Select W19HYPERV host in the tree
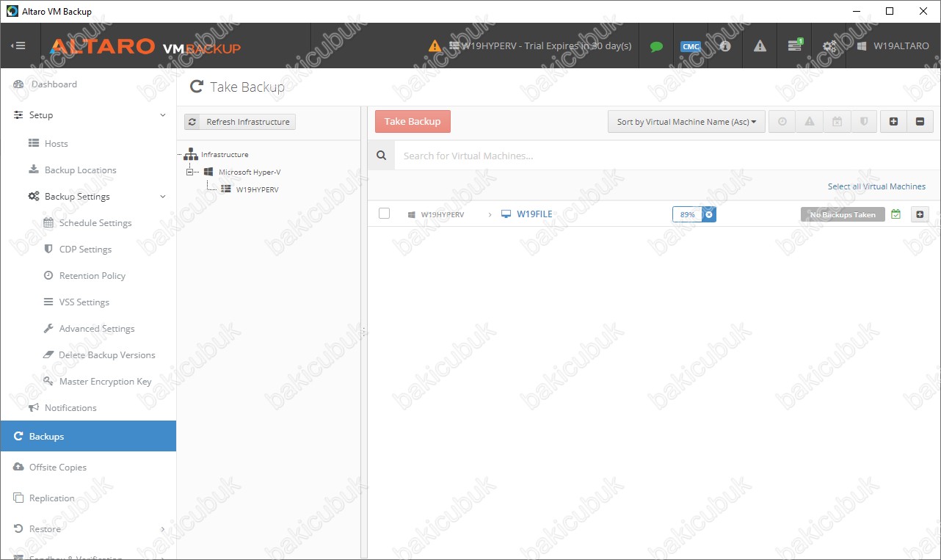 [250, 189]
